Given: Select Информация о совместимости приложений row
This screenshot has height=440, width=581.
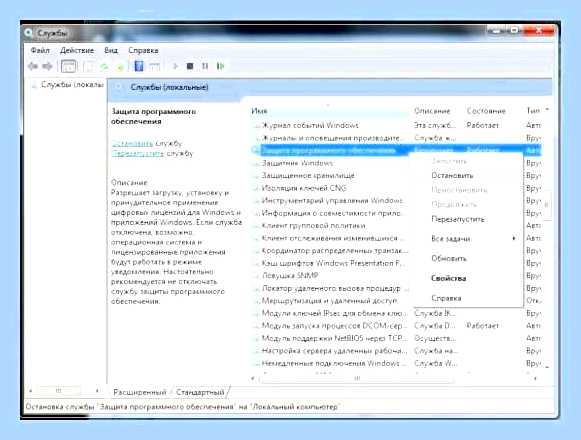Looking at the screenshot, I should click(331, 213).
